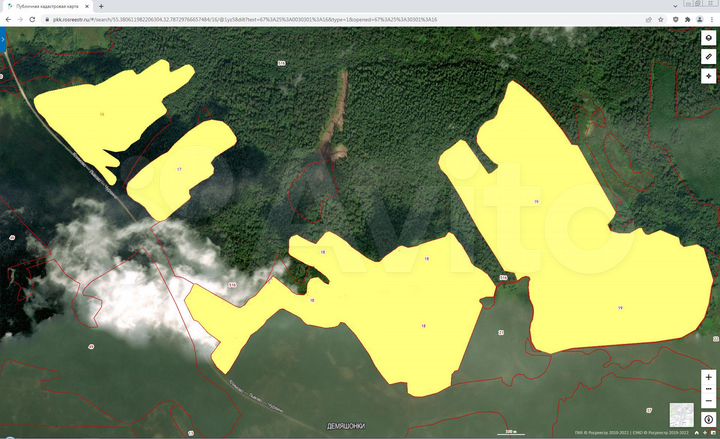The image size is (720, 439).
Task: Open a new browser tab
Action: tap(101, 6)
